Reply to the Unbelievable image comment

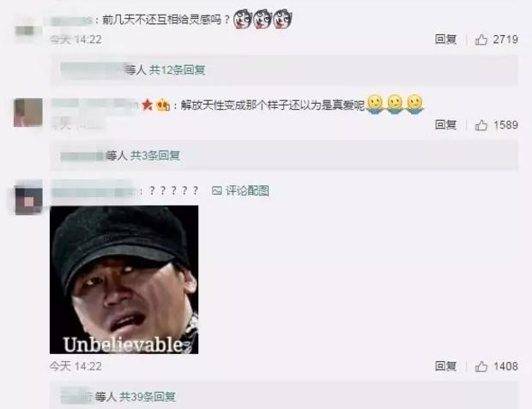445,366
